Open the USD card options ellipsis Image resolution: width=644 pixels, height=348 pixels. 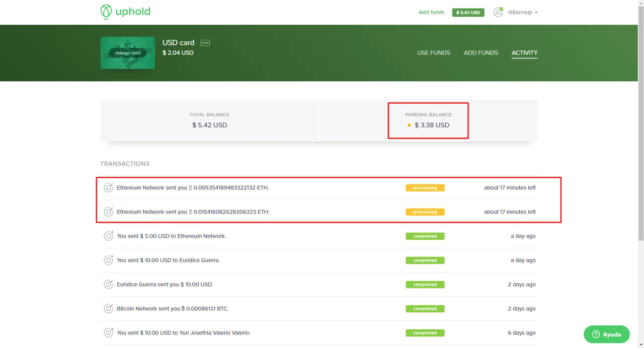[205, 43]
